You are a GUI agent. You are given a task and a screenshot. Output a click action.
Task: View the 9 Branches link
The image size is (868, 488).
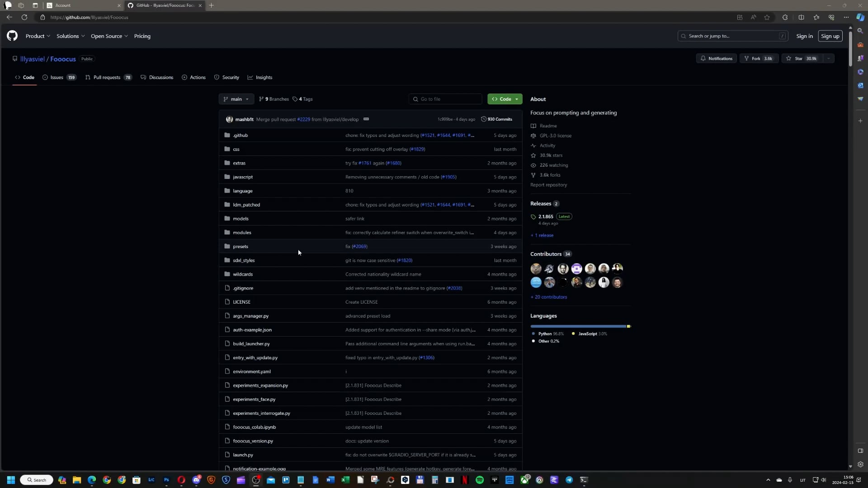[x=274, y=99]
